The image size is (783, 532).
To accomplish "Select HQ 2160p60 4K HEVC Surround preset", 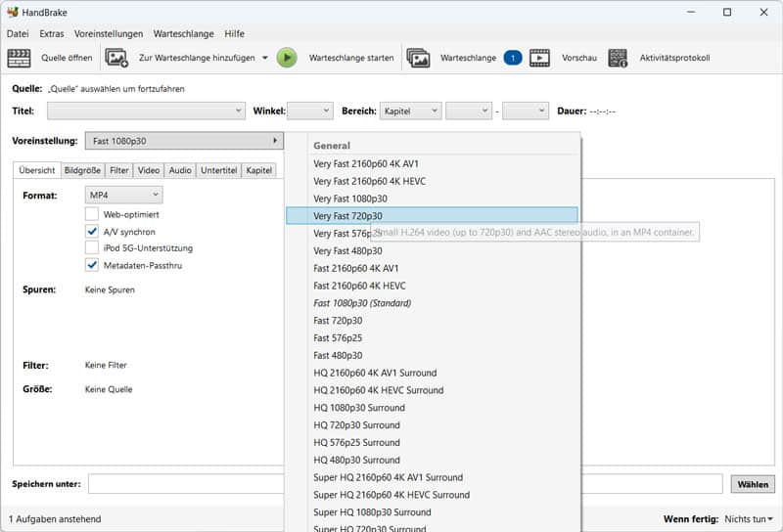I will 432,390.
